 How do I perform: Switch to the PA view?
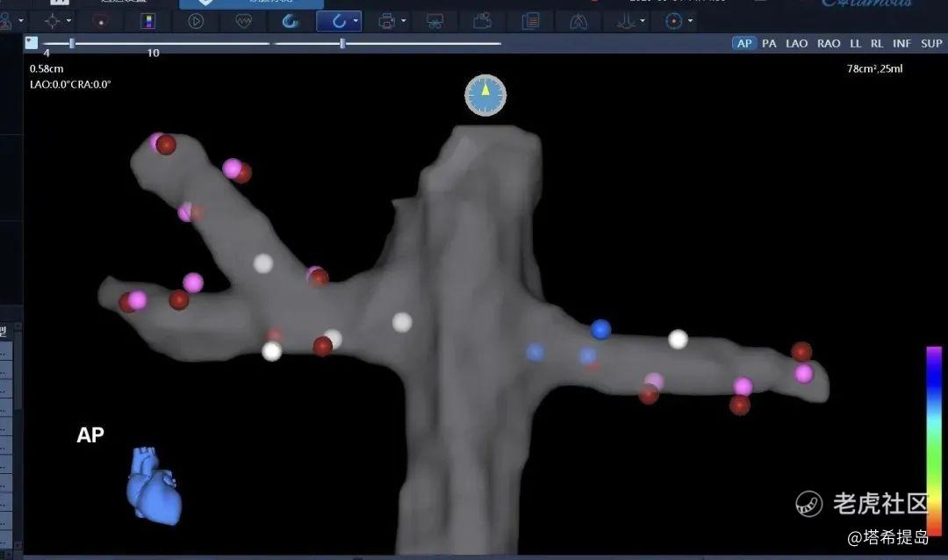[769, 44]
